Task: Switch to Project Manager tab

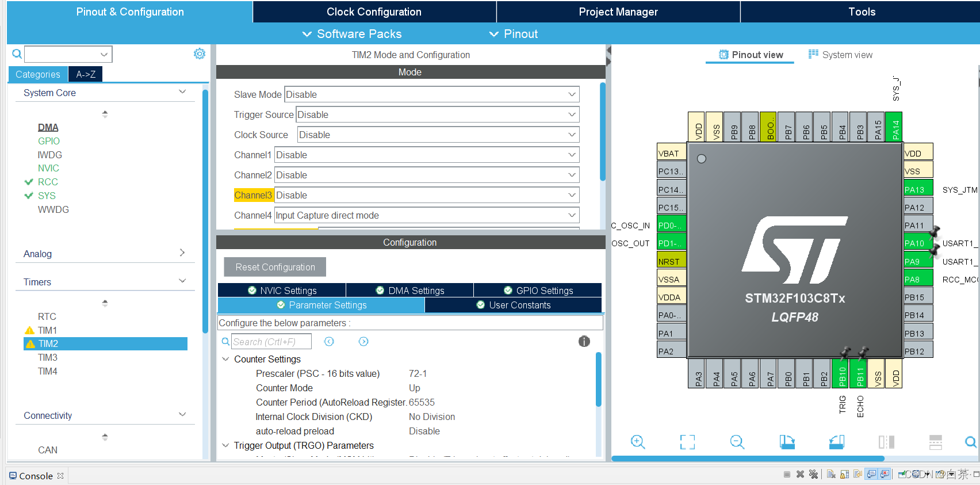Action: pos(618,12)
